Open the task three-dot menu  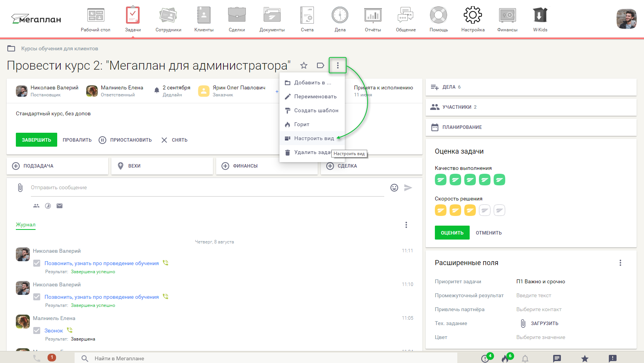(338, 65)
